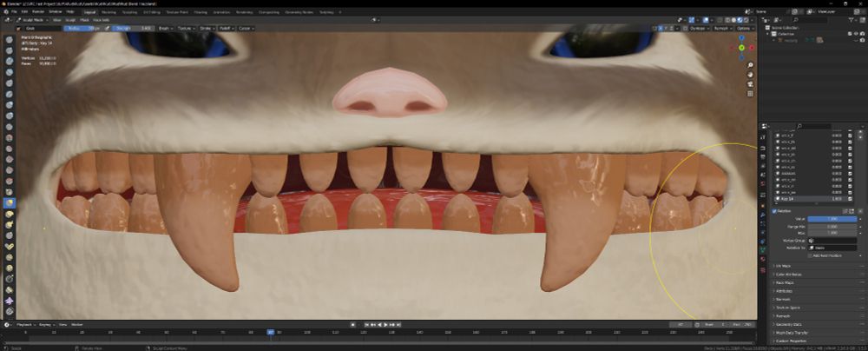Open the Sculpt menu in viewport header
The width and height of the screenshot is (868, 351).
click(x=69, y=19)
